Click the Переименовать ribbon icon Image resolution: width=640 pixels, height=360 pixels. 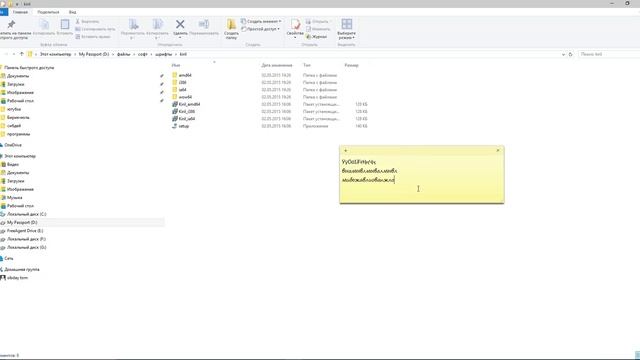[204, 24]
